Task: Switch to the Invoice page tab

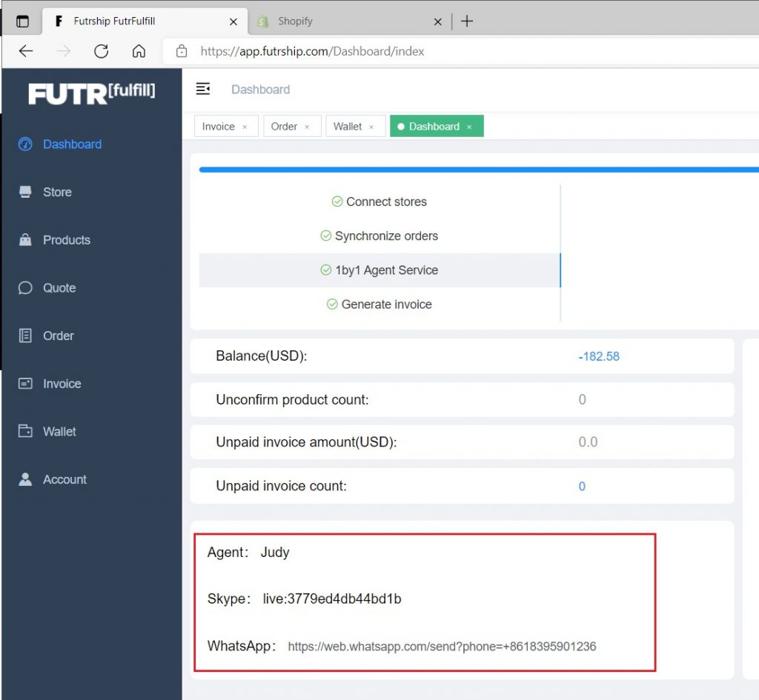Action: pyautogui.click(x=219, y=126)
